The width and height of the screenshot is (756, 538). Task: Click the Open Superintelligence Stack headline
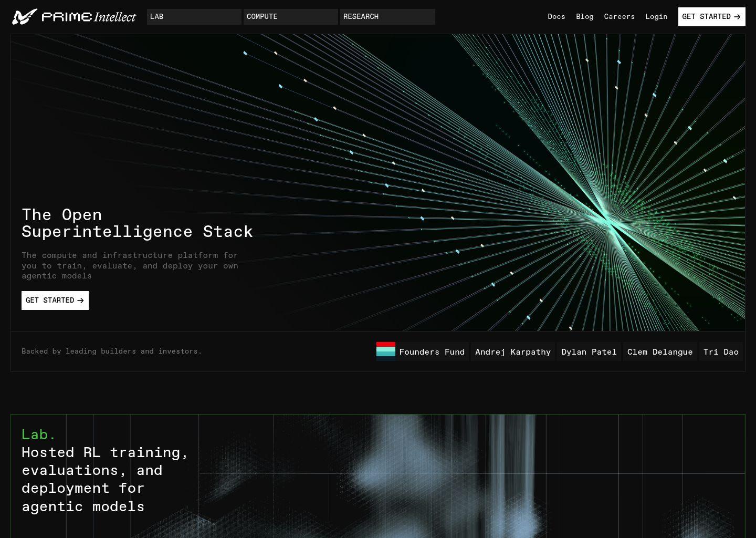click(x=137, y=223)
